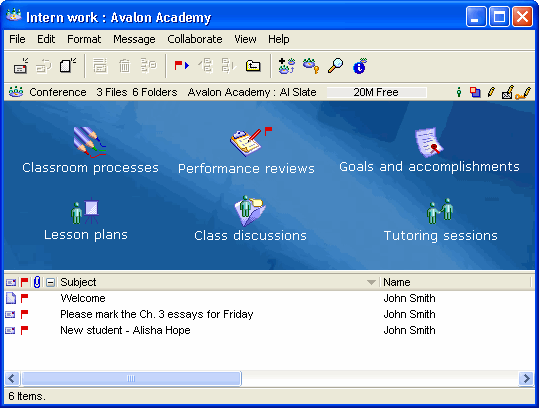Open the Message menu
The image size is (539, 408).
coord(134,39)
